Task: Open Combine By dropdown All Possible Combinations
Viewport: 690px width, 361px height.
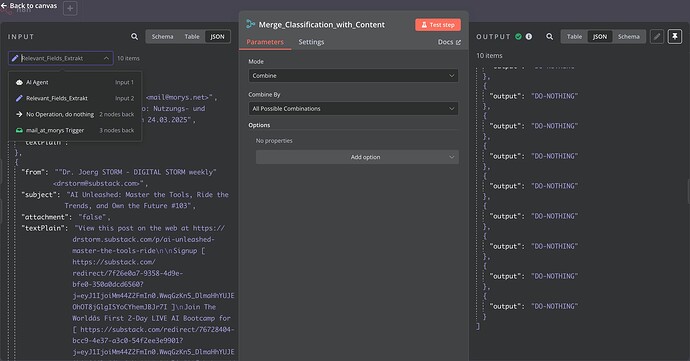Action: tap(353, 109)
